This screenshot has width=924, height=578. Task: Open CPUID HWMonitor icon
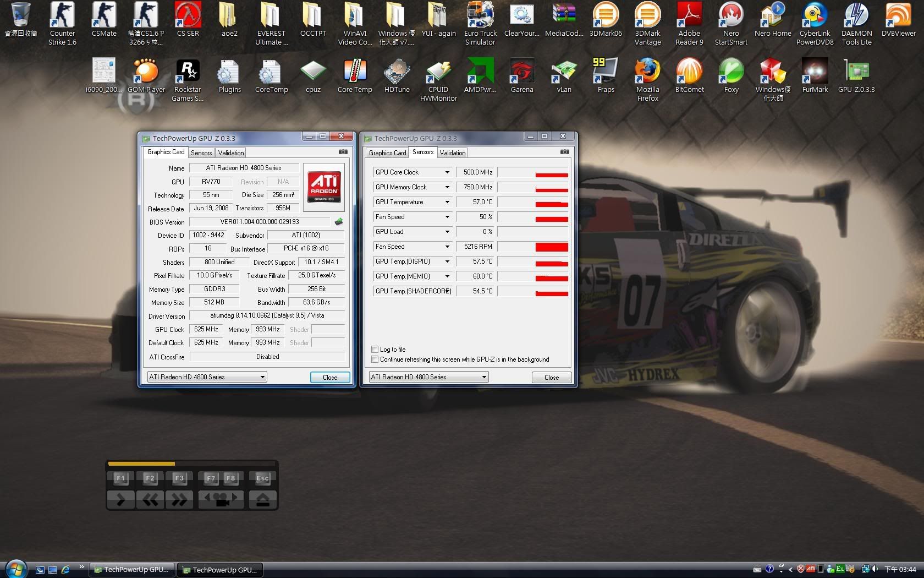[x=438, y=80]
